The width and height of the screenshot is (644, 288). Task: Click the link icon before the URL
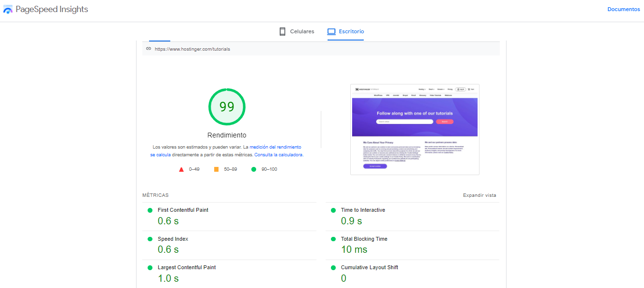(x=149, y=49)
